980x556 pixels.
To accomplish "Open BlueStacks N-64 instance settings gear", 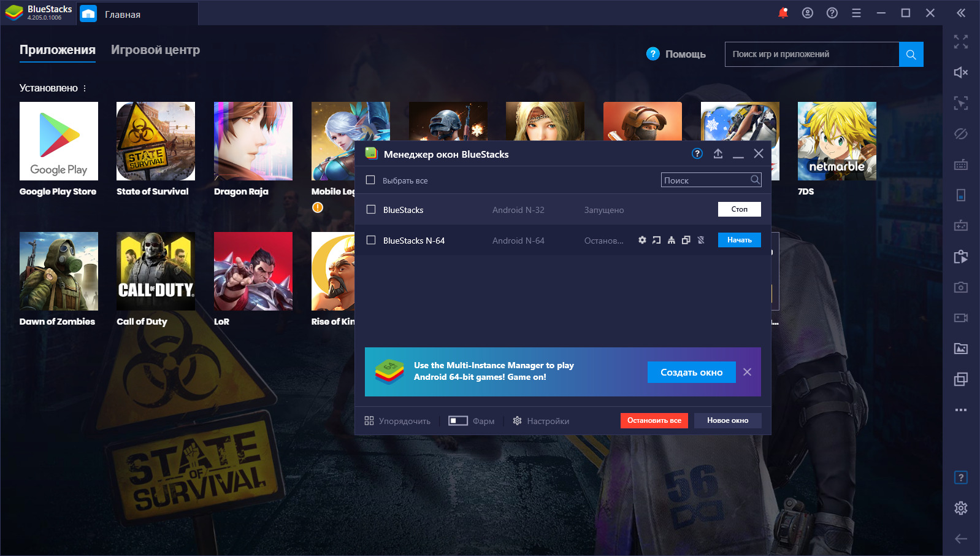I will pos(642,240).
